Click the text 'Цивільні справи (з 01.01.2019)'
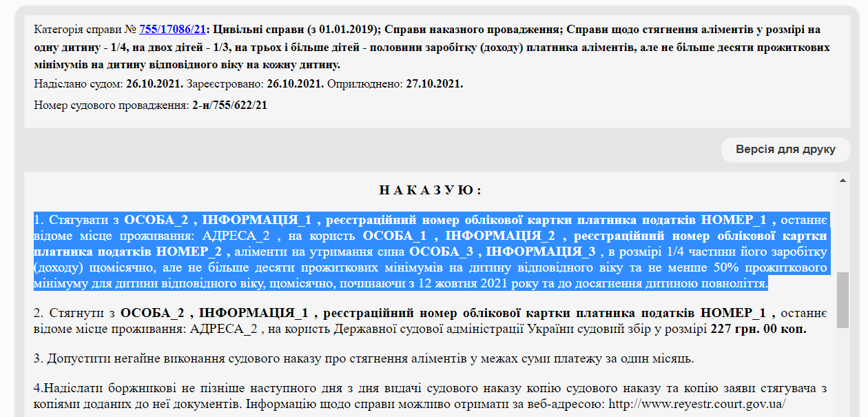Image resolution: width=868 pixels, height=417 pixels. [297, 30]
